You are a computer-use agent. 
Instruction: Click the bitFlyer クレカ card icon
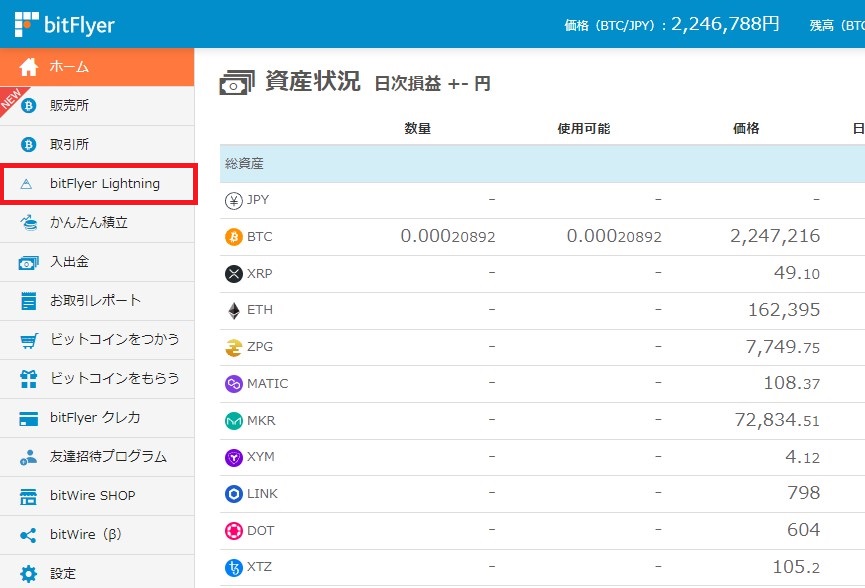point(28,419)
